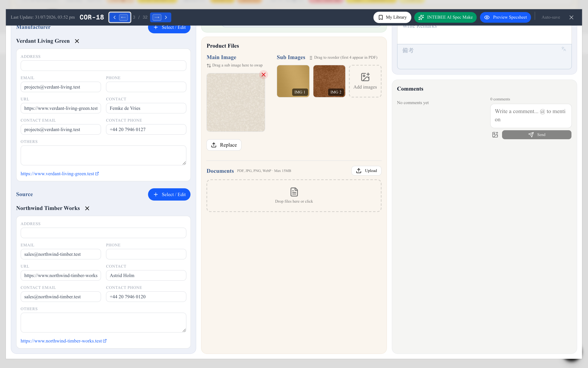Open My Library
588x368 pixels.
pos(392,17)
